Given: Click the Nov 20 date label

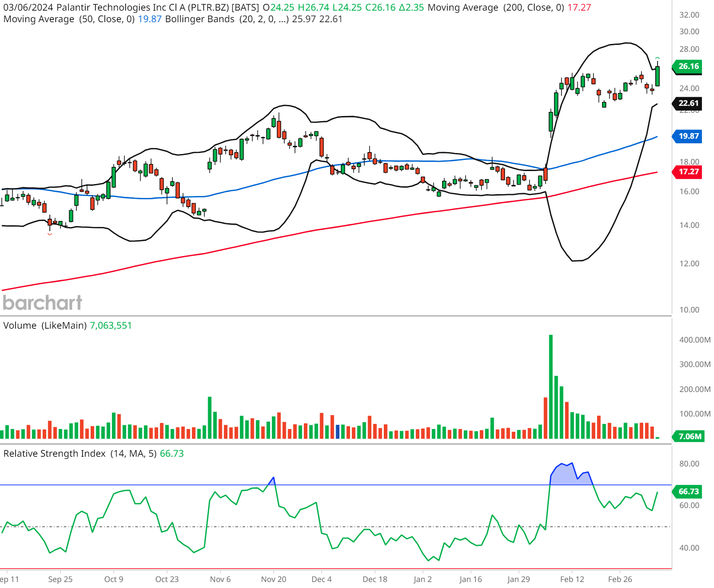Looking at the screenshot, I should (x=274, y=579).
